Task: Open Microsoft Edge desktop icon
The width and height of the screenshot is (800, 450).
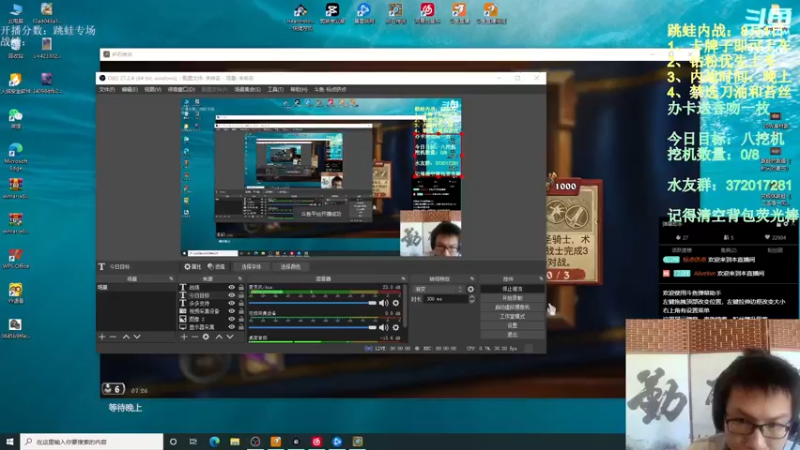Action: coord(15,156)
